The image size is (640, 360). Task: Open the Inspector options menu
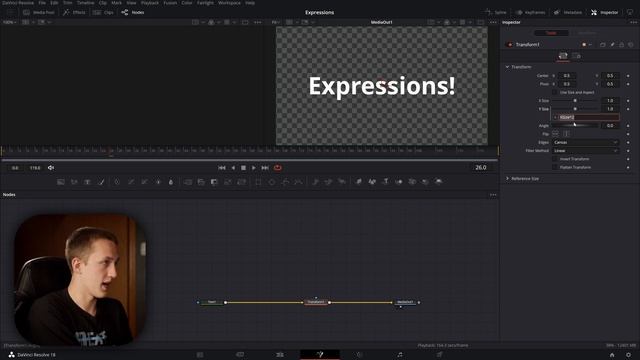tap(633, 22)
